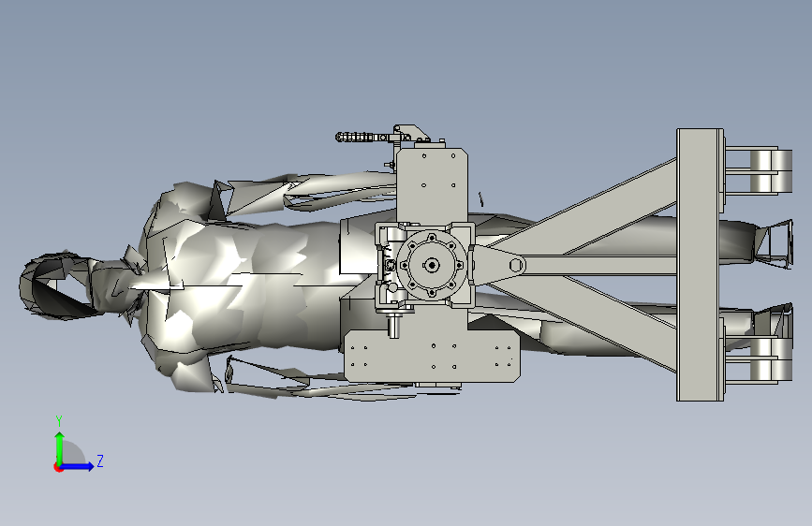812x526 pixels.
Task: Pick the center shaft hole of the gearbox
Action: click(432, 266)
